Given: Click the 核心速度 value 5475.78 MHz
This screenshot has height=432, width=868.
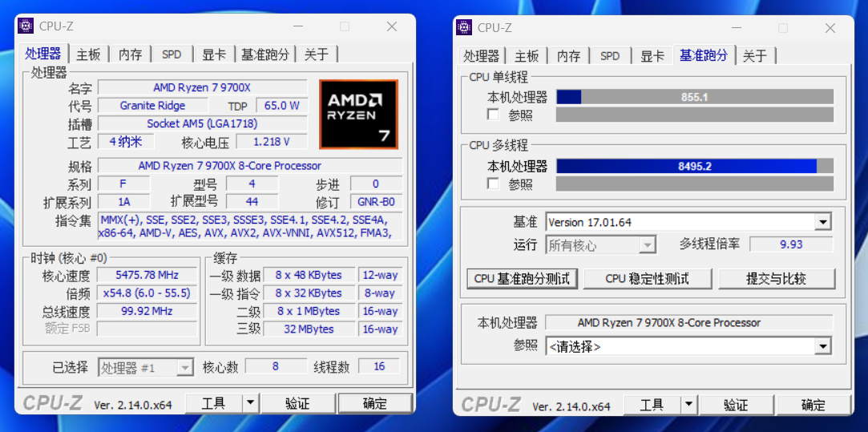Looking at the screenshot, I should pos(147,275).
